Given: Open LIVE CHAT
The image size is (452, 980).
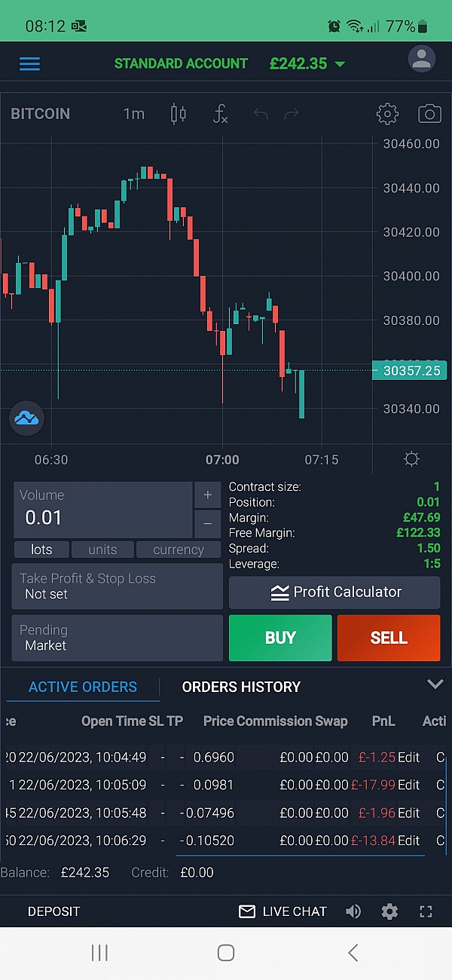Looking at the screenshot, I should coord(295,911).
